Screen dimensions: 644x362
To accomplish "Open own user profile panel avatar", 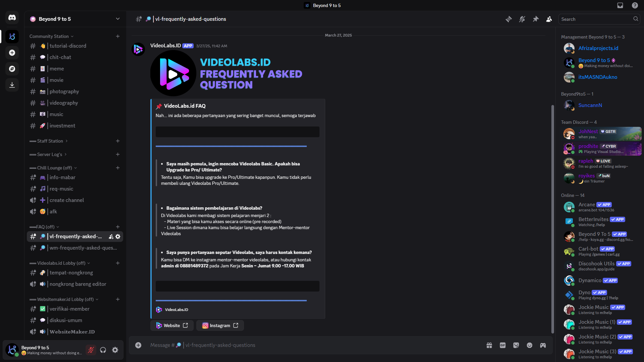I will pyautogui.click(x=12, y=350).
